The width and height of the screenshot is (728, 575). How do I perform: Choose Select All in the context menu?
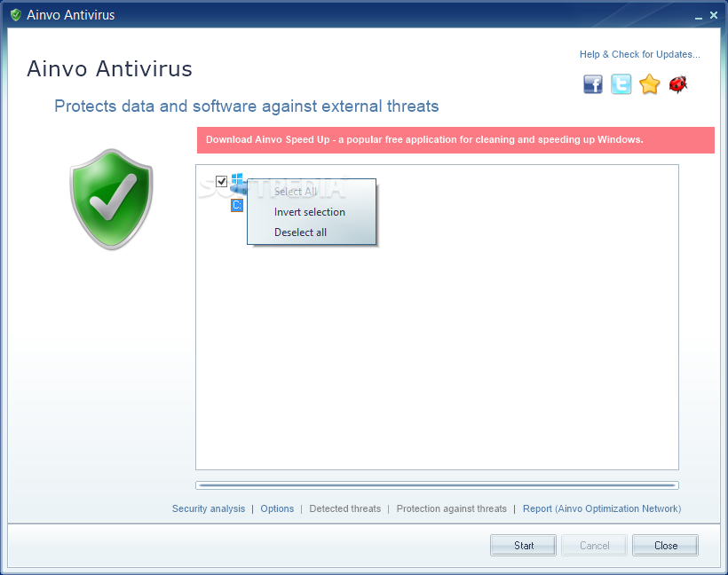[296, 191]
